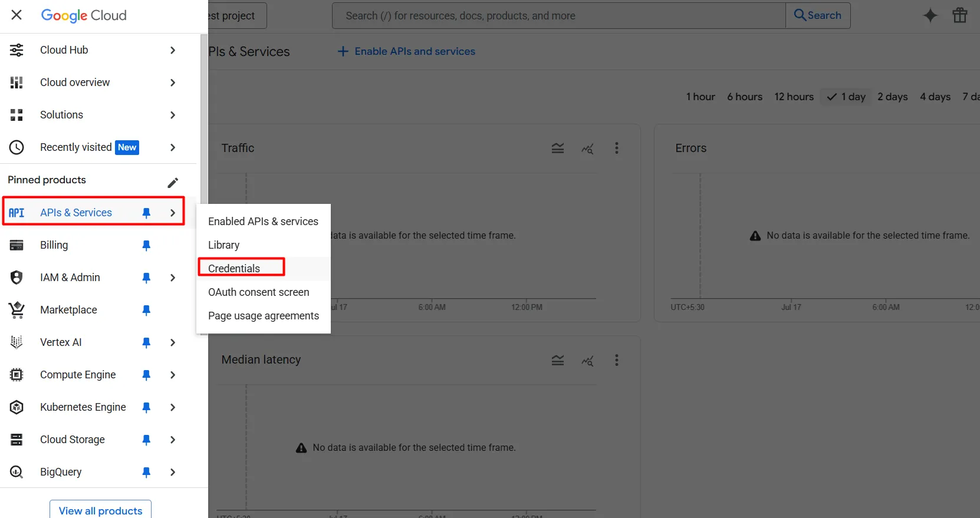Expand Vertex AI submenu arrow
The width and height of the screenshot is (980, 518).
click(x=173, y=342)
